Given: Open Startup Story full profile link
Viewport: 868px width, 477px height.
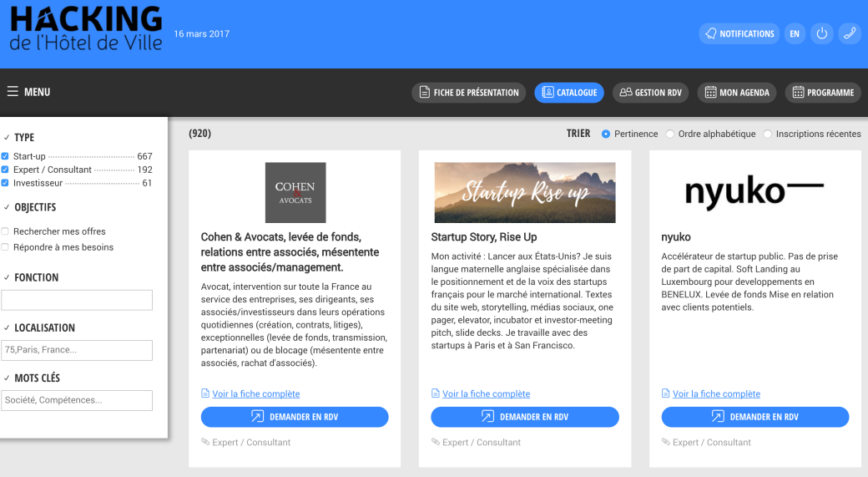Looking at the screenshot, I should (x=486, y=394).
